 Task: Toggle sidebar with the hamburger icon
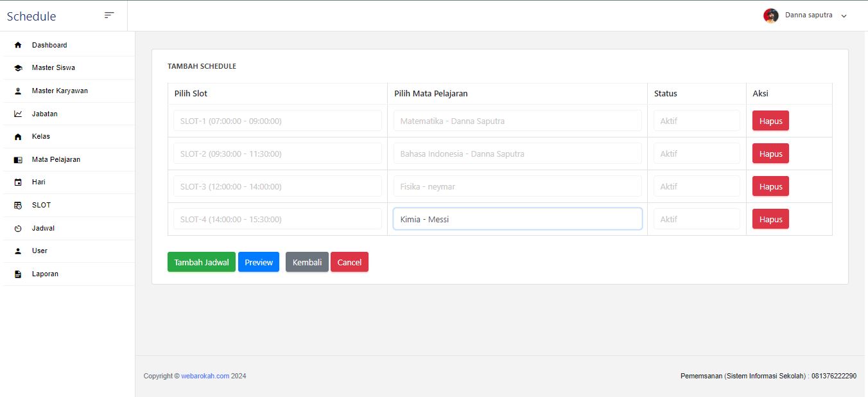[x=109, y=15]
